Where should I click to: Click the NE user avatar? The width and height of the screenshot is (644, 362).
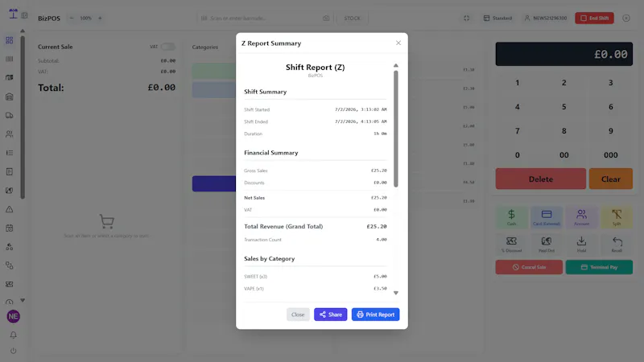click(x=13, y=316)
